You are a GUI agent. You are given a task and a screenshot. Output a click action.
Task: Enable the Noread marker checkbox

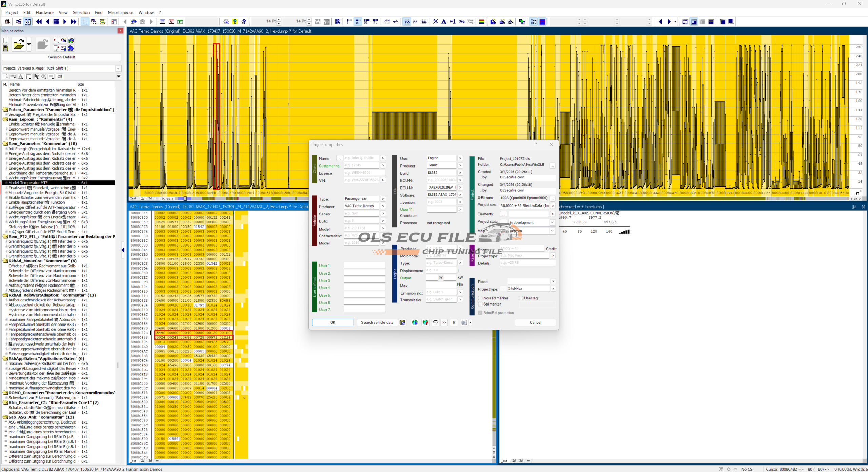[x=480, y=298]
